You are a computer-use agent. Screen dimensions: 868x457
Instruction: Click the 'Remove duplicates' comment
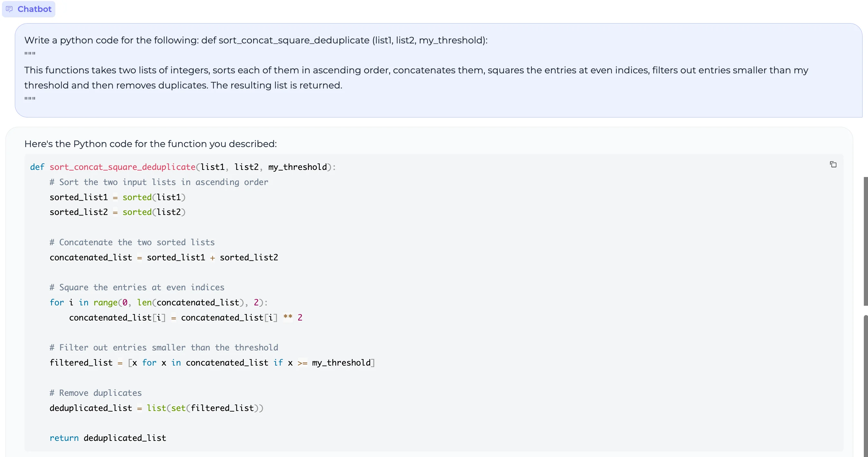95,393
